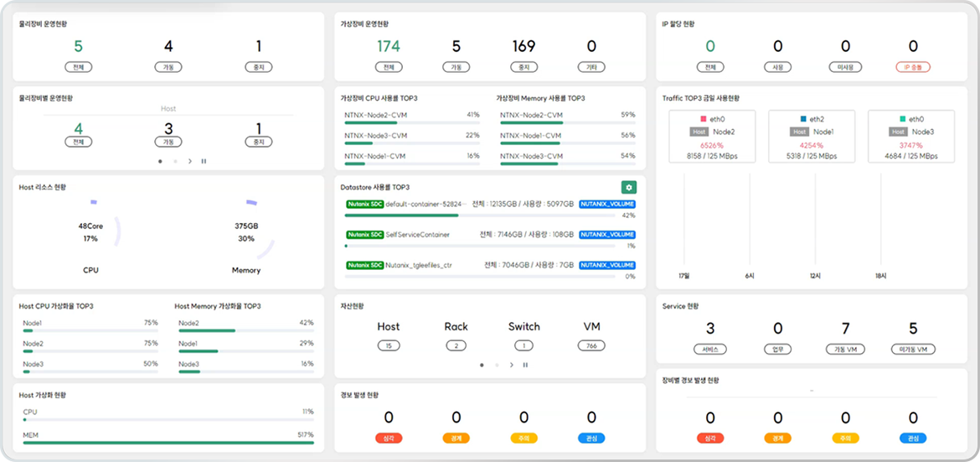Click red IP 충돌 pill
This screenshot has width=980, height=462.
[913, 67]
